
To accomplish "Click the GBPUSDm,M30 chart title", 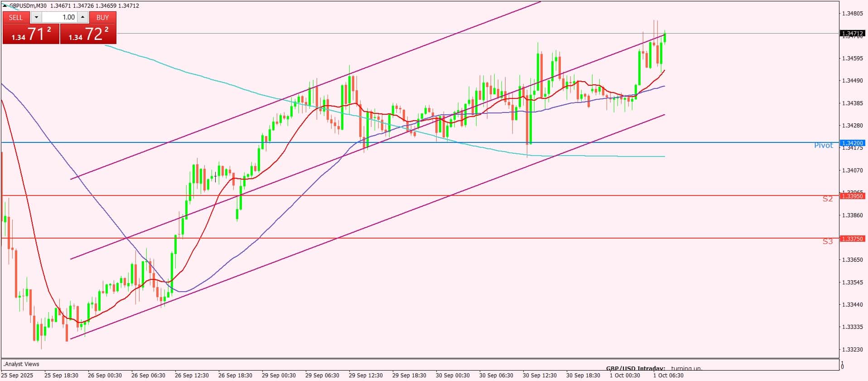I will 28,6.
